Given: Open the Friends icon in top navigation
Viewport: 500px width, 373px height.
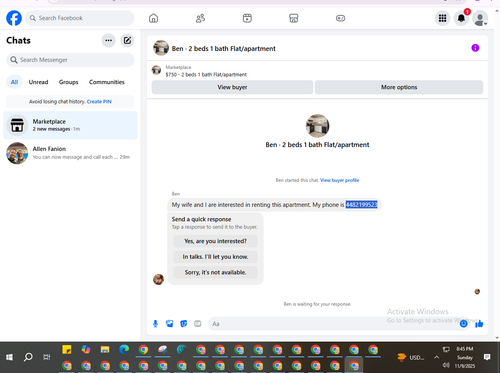Looking at the screenshot, I should [x=200, y=18].
